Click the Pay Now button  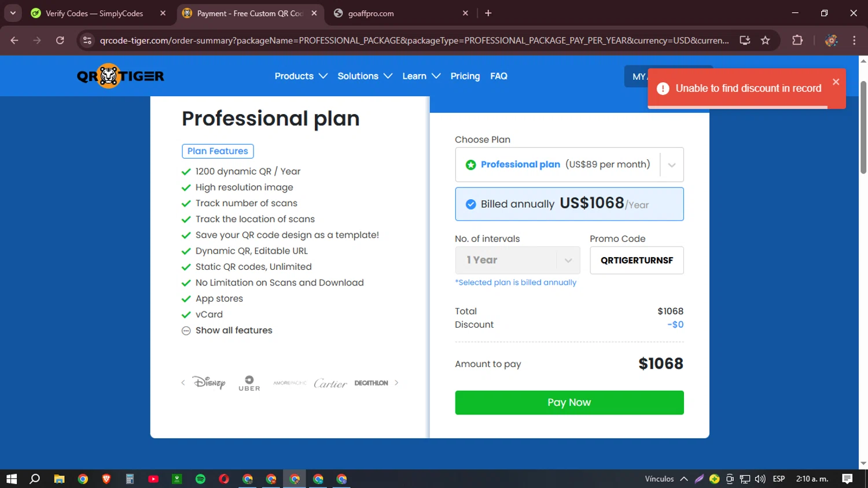click(569, 402)
